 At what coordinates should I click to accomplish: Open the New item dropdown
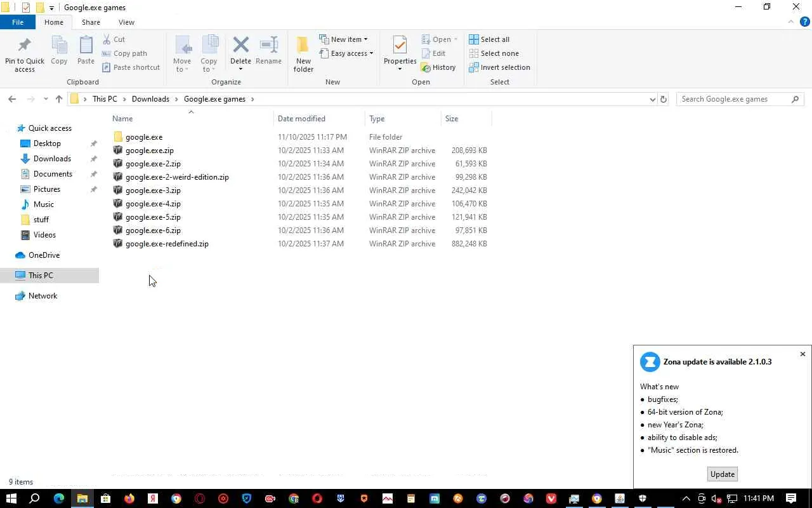coord(343,39)
